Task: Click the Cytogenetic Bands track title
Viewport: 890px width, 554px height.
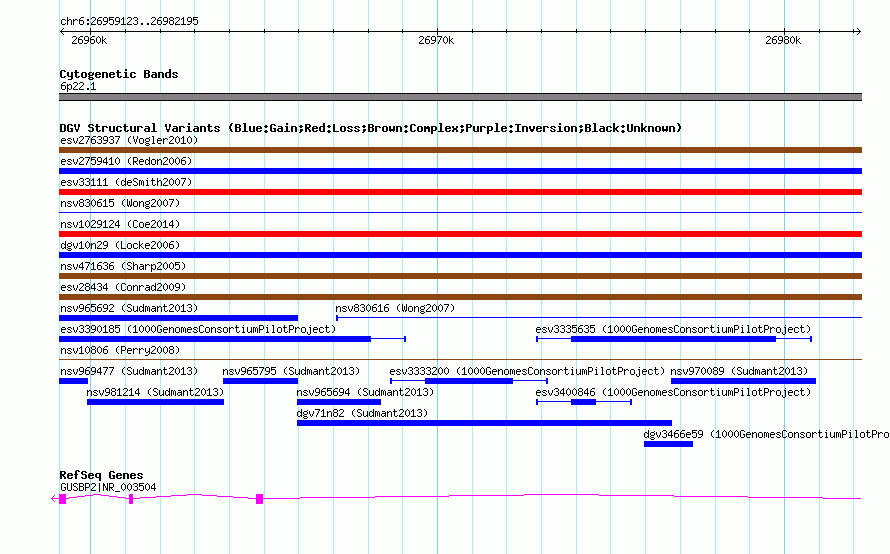Action: click(x=119, y=74)
